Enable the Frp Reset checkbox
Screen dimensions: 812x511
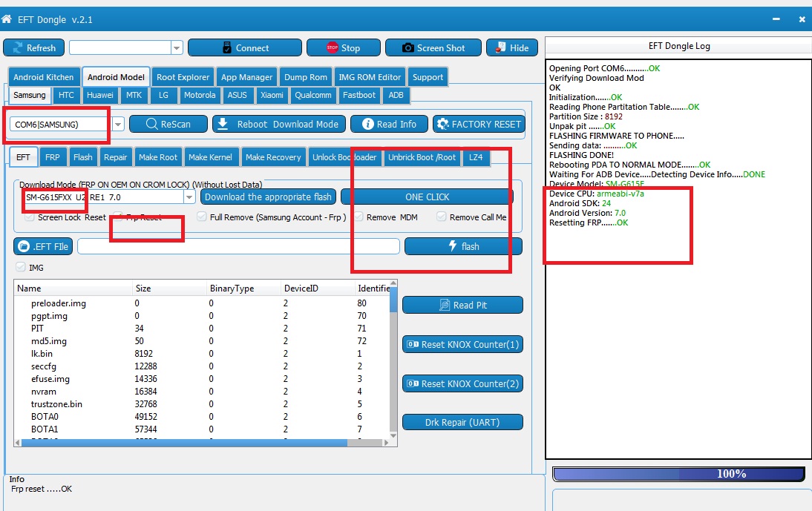pyautogui.click(x=118, y=217)
